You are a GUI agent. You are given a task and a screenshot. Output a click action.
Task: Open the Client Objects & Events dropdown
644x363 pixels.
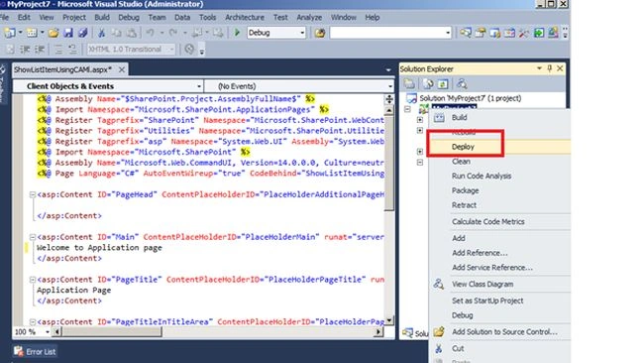click(199, 86)
